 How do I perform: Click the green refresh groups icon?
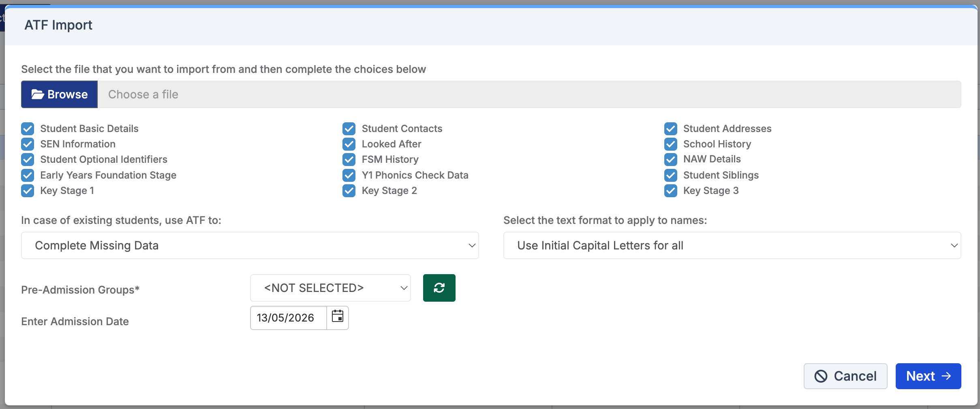[439, 288]
